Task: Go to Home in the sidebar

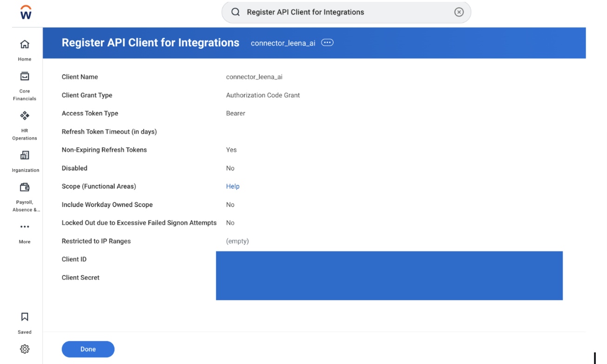Action: click(x=25, y=50)
